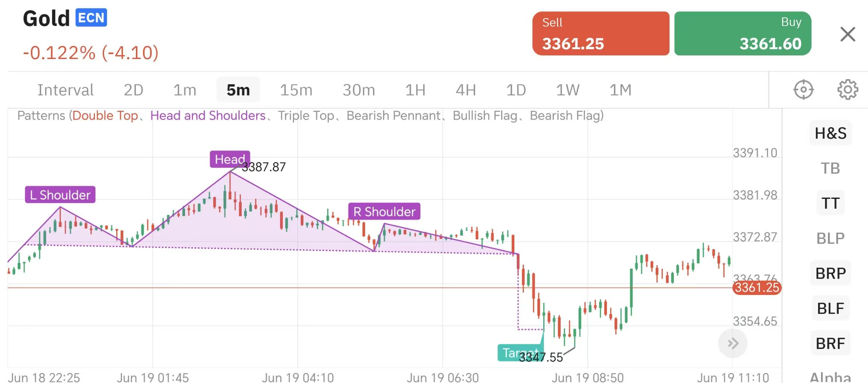Click the Target price marker on chart
The height and width of the screenshot is (383, 868).
[520, 353]
